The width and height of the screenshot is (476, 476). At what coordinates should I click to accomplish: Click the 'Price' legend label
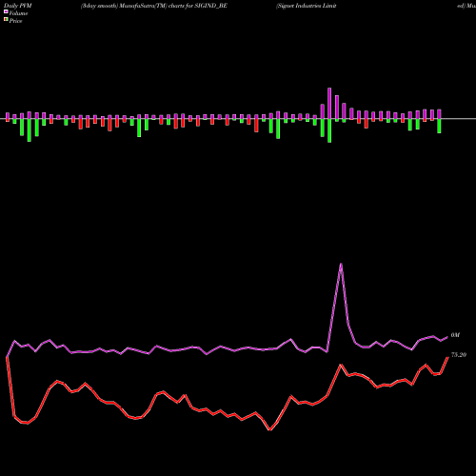pyautogui.click(x=15, y=21)
